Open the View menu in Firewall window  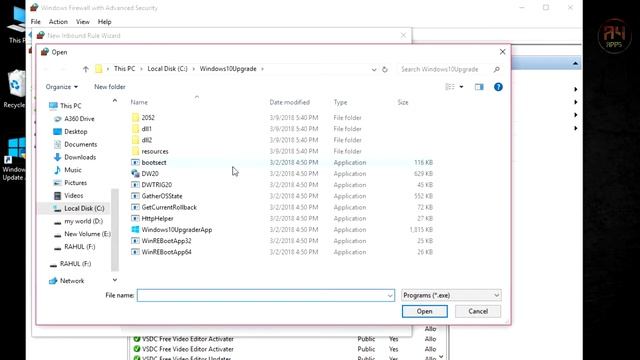pyautogui.click(x=82, y=22)
